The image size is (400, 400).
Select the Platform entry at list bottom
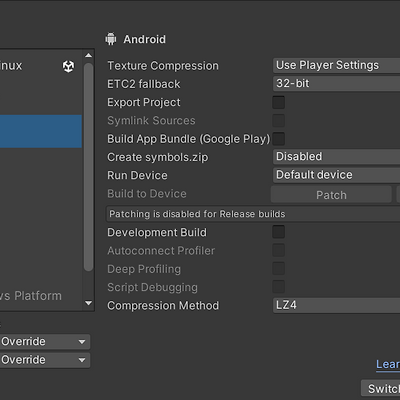point(41,296)
